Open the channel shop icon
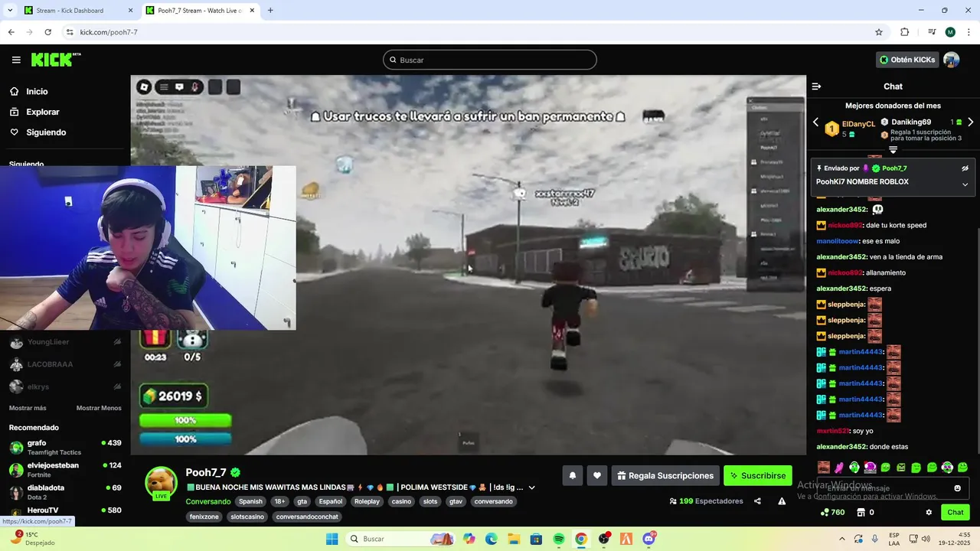980x551 pixels. pyautogui.click(x=865, y=513)
